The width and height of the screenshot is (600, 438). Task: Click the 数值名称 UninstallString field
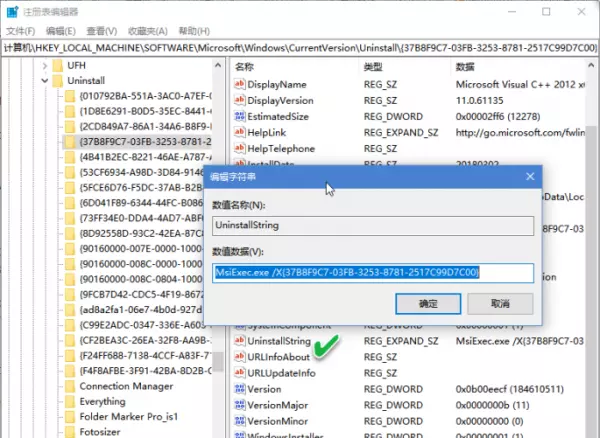click(x=373, y=226)
